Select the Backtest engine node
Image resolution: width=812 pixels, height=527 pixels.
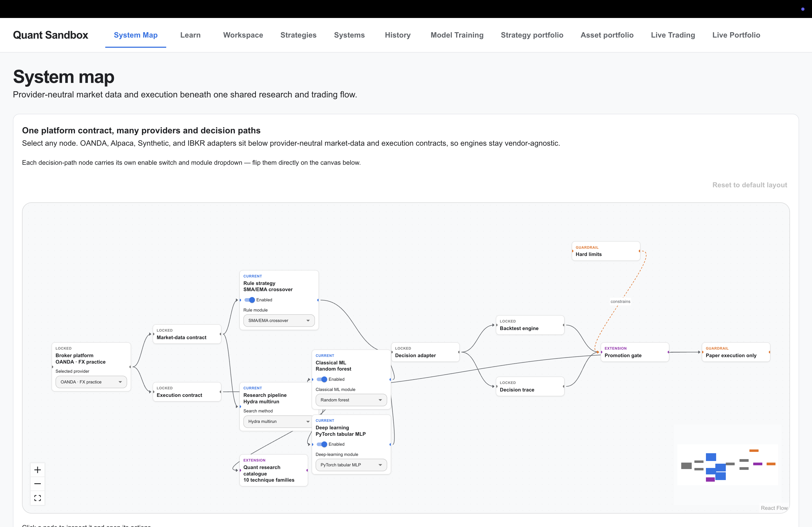click(530, 325)
